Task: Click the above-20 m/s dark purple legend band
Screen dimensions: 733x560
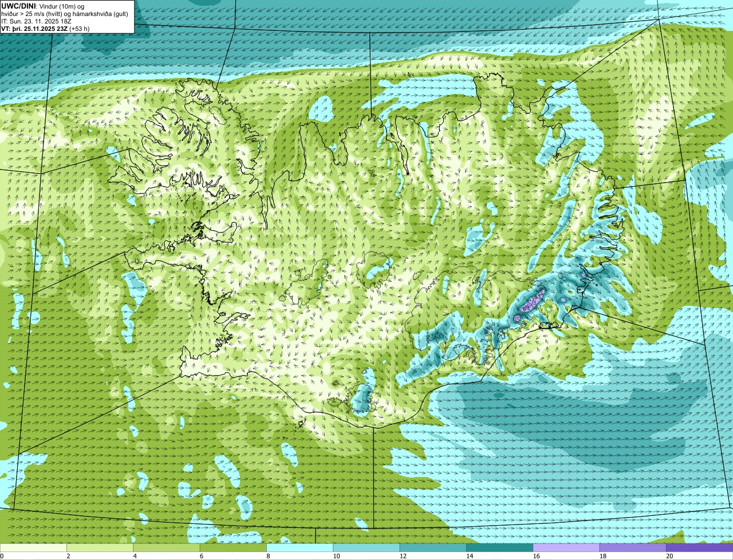Action: 699,547
